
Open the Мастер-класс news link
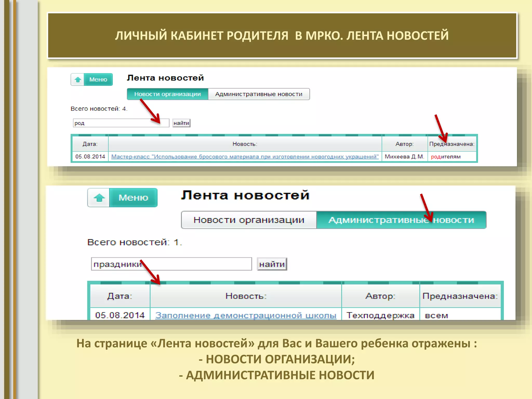click(x=245, y=157)
